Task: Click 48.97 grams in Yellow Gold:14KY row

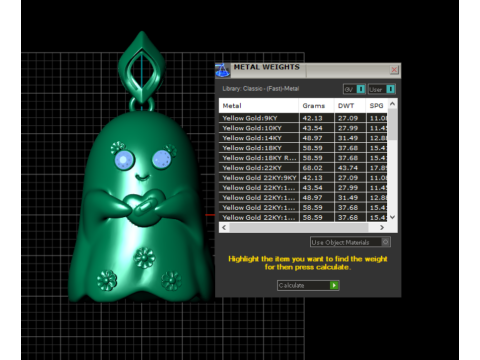Action: click(x=312, y=138)
